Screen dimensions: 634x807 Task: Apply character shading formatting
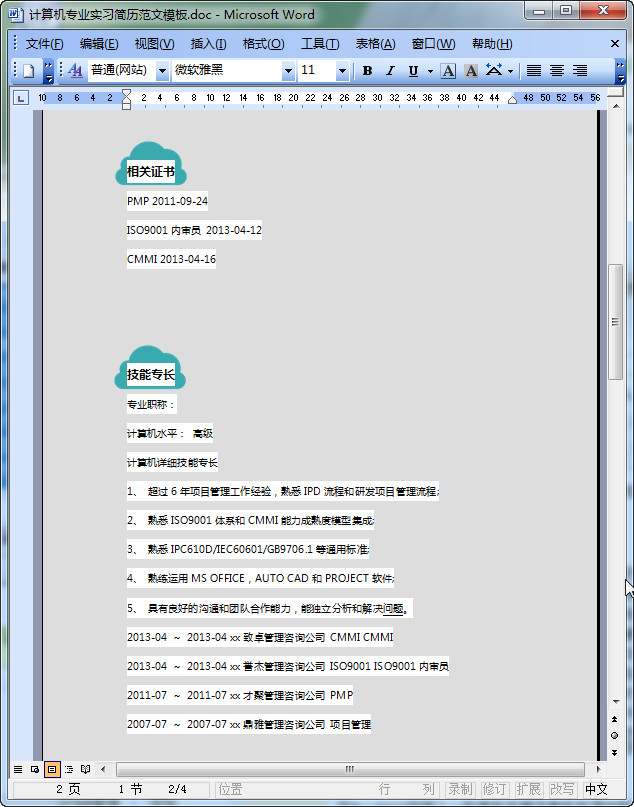(x=471, y=71)
